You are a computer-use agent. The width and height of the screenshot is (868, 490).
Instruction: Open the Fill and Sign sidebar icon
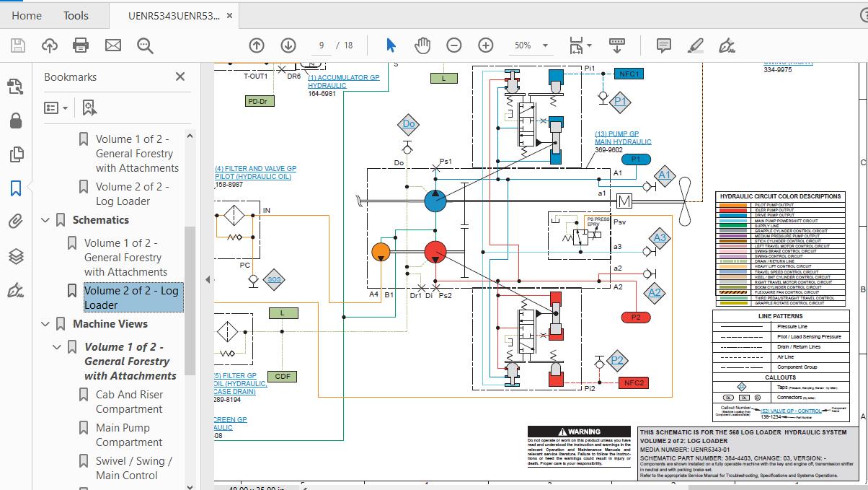click(x=16, y=290)
